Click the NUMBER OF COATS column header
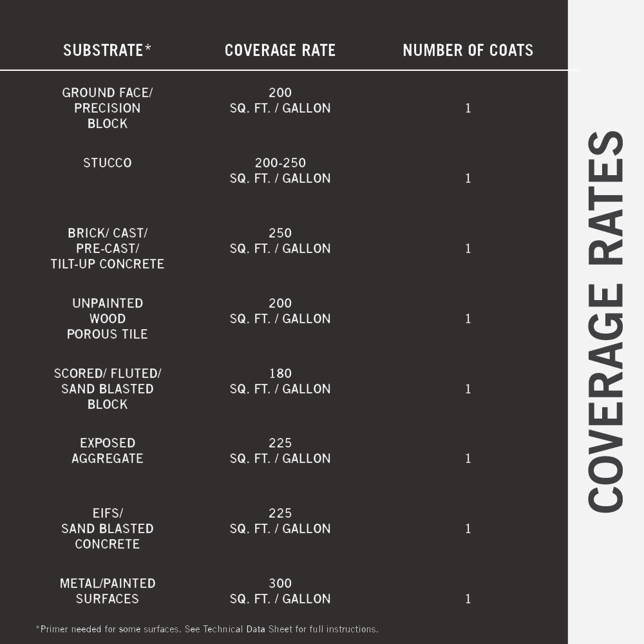The height and width of the screenshot is (644, 644). click(x=468, y=50)
